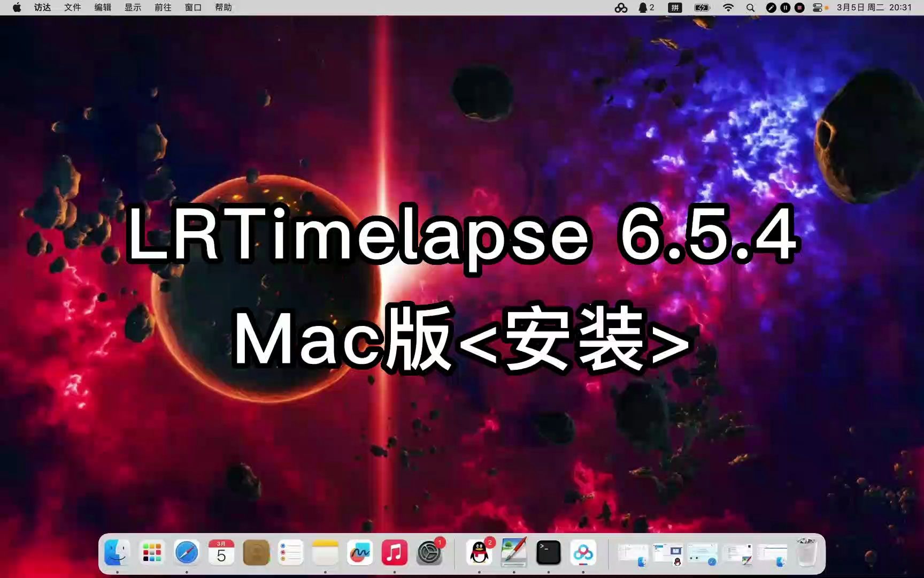Restore the minimized QQ window in Dock
Screen dimensions: 924x578
[x=668, y=555]
